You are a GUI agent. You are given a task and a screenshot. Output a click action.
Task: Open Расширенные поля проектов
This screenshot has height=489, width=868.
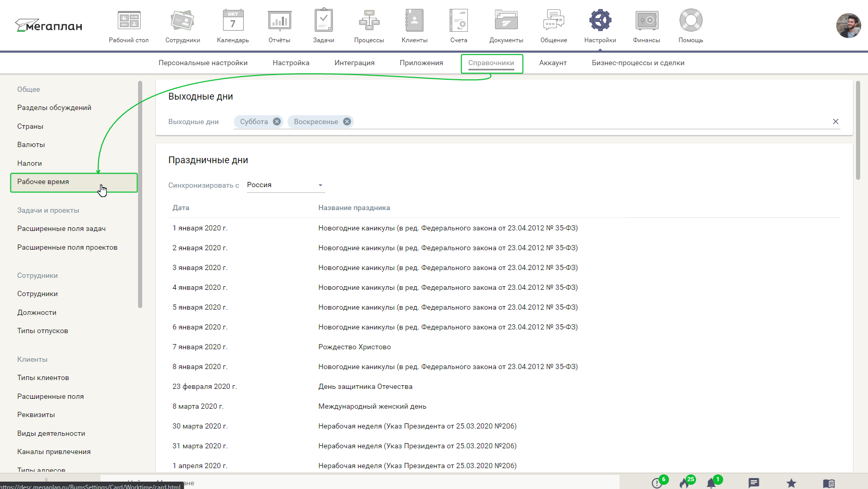[67, 248]
